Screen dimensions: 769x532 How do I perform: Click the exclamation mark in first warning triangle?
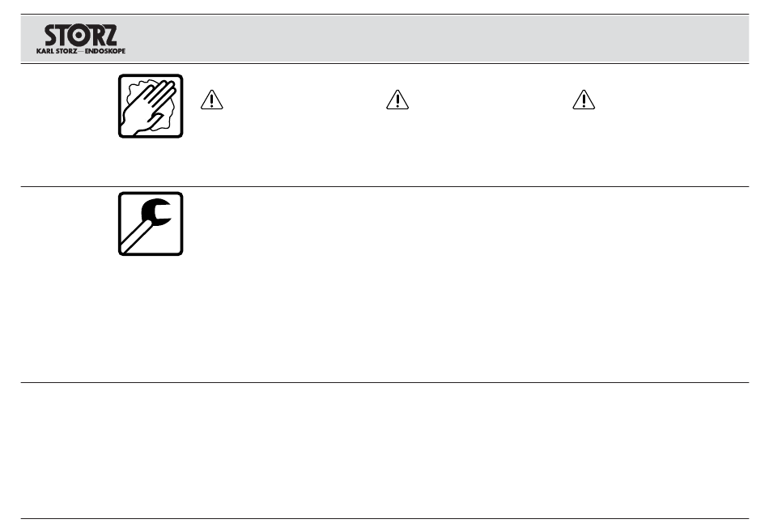[x=212, y=100]
